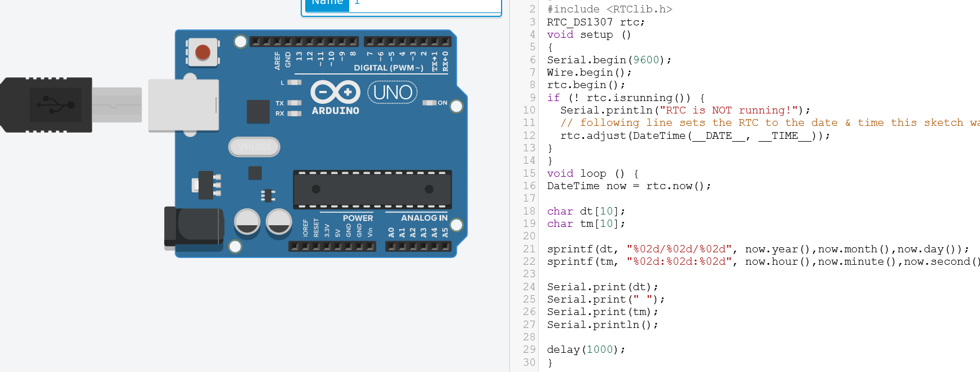980x372 pixels.
Task: Click the "void loop ()" line
Action: (x=592, y=173)
